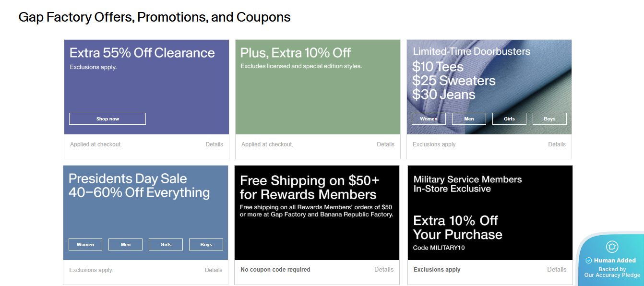
Task: Shop Men in Presidents Day Sale
Action: (126, 245)
